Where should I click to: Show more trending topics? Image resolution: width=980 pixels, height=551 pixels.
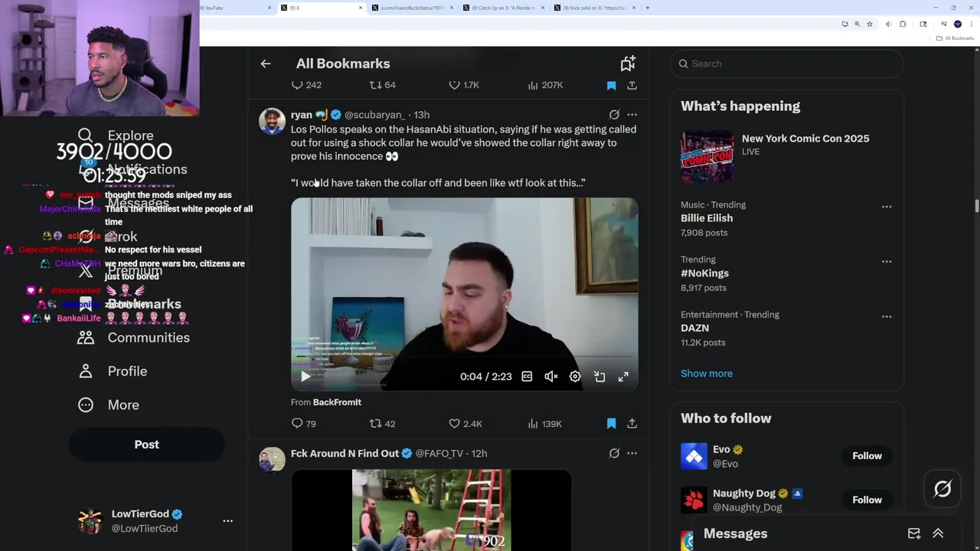(707, 373)
